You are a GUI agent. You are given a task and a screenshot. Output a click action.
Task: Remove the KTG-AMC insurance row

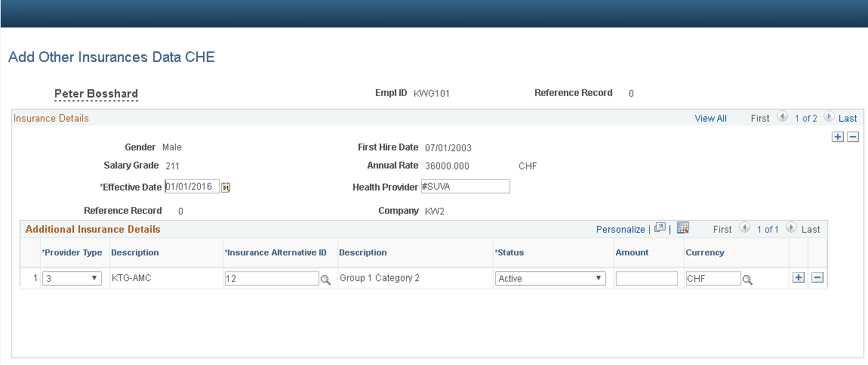817,278
